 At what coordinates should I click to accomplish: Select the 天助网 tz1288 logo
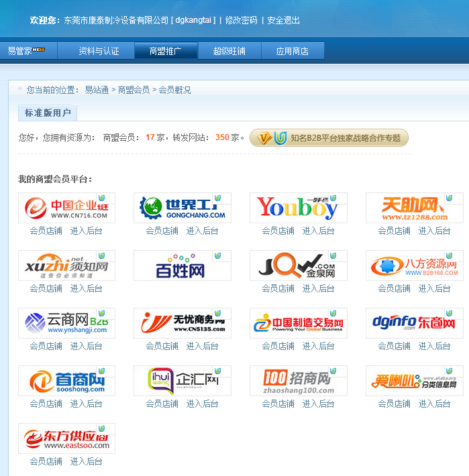[x=414, y=208]
